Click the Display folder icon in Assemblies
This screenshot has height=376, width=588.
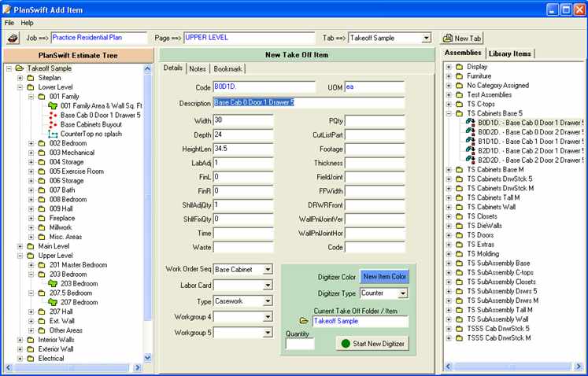click(460, 67)
